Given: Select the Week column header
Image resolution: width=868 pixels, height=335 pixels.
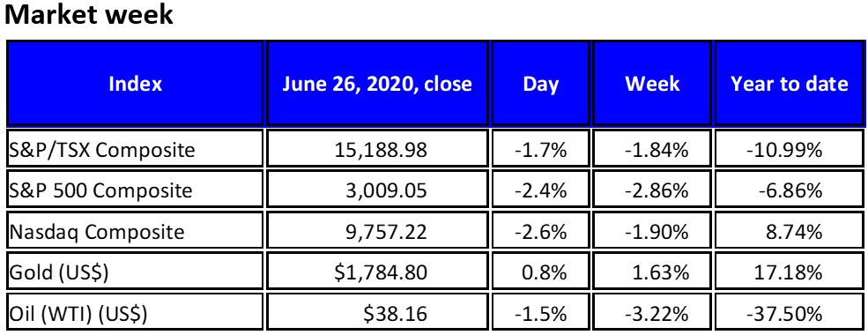Looking at the screenshot, I should click(652, 84).
